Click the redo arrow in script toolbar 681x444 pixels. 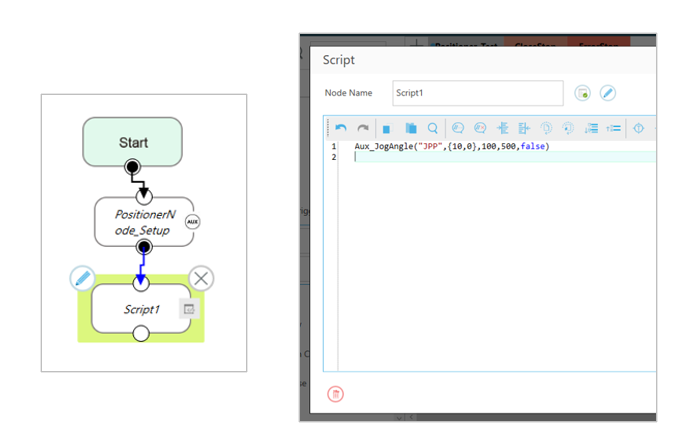tap(362, 128)
